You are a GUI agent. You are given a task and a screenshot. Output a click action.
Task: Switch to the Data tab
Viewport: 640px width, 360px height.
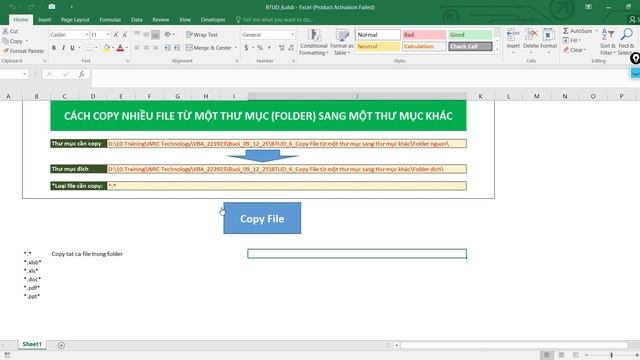[136, 20]
